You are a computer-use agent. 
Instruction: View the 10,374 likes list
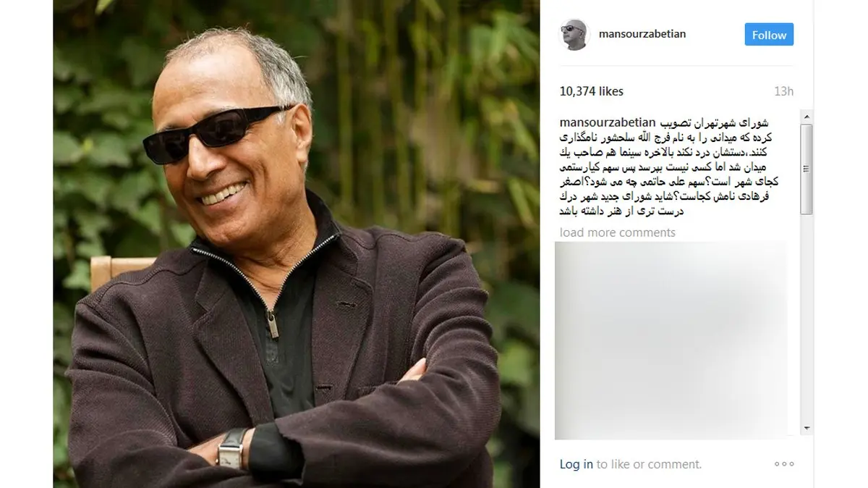(x=592, y=91)
